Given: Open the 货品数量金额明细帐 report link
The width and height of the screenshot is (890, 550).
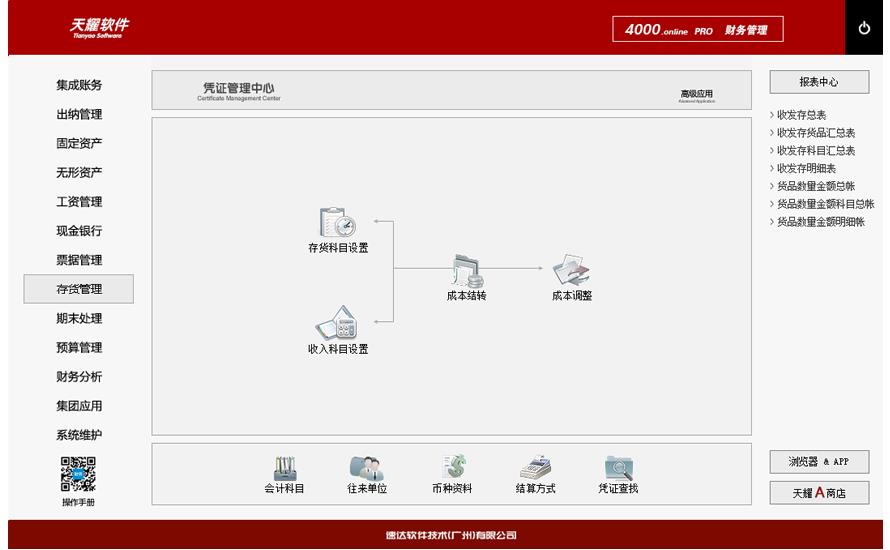Looking at the screenshot, I should click(820, 222).
